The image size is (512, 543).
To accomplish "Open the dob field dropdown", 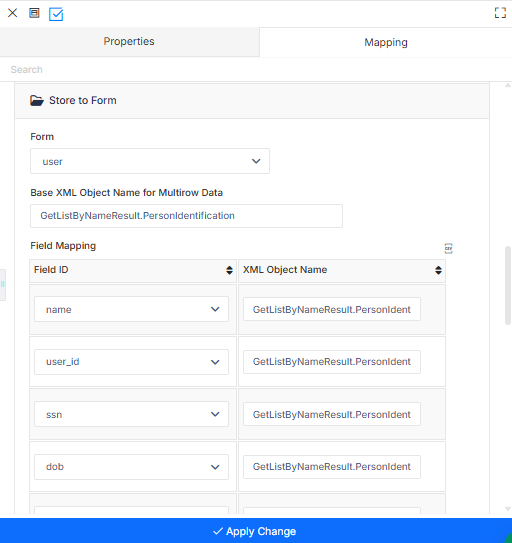I will point(131,467).
